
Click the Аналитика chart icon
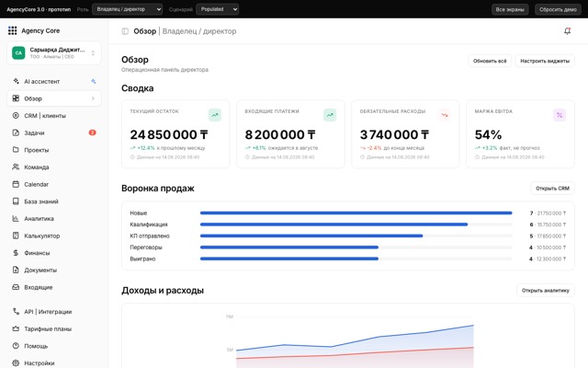[16, 218]
